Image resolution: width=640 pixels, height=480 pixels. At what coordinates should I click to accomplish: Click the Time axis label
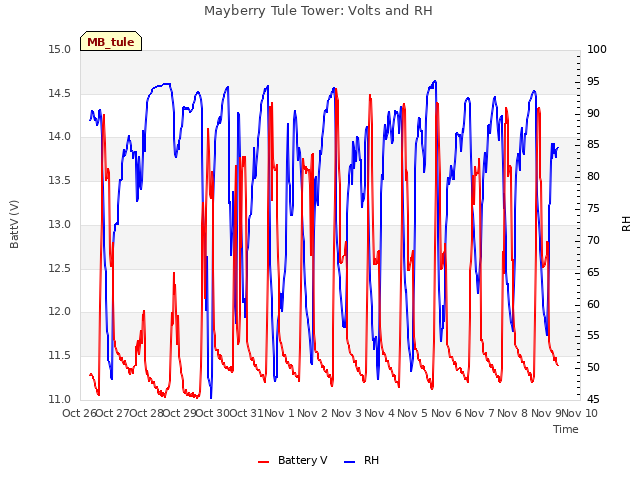[x=566, y=429]
